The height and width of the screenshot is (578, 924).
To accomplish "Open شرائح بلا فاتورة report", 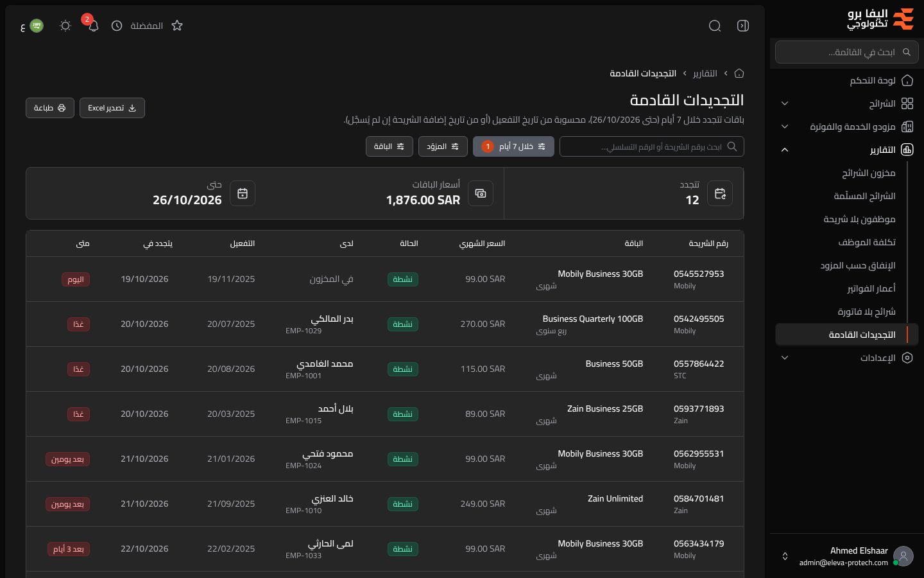I will pyautogui.click(x=866, y=311).
